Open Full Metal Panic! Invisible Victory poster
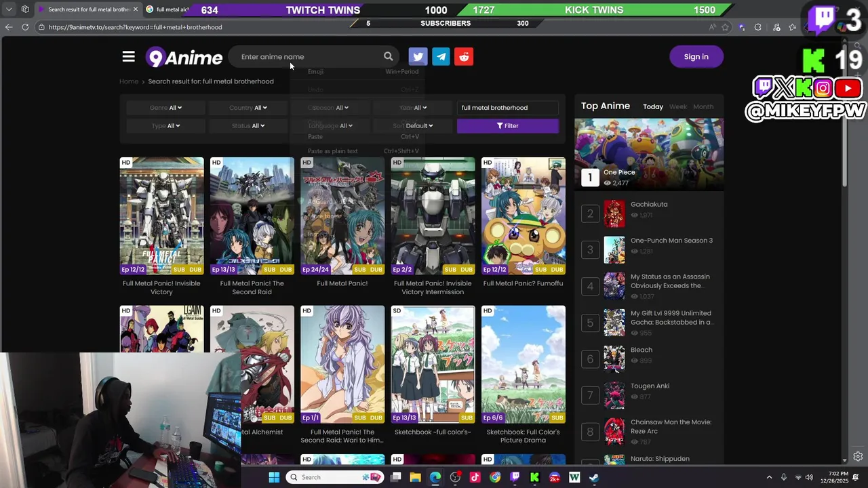Screen dimensions: 868x488 point(161,216)
